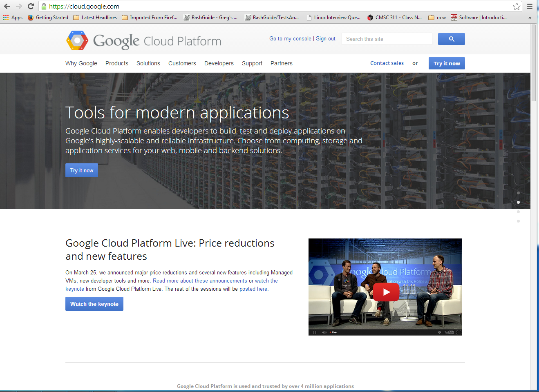The image size is (539, 392).
Task: Open the Solutions navigation item
Action: click(x=148, y=63)
